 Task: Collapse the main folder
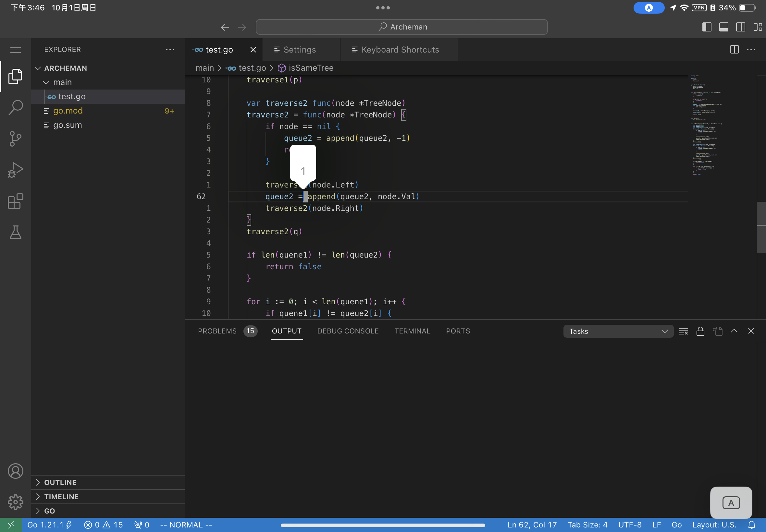(x=108, y=82)
